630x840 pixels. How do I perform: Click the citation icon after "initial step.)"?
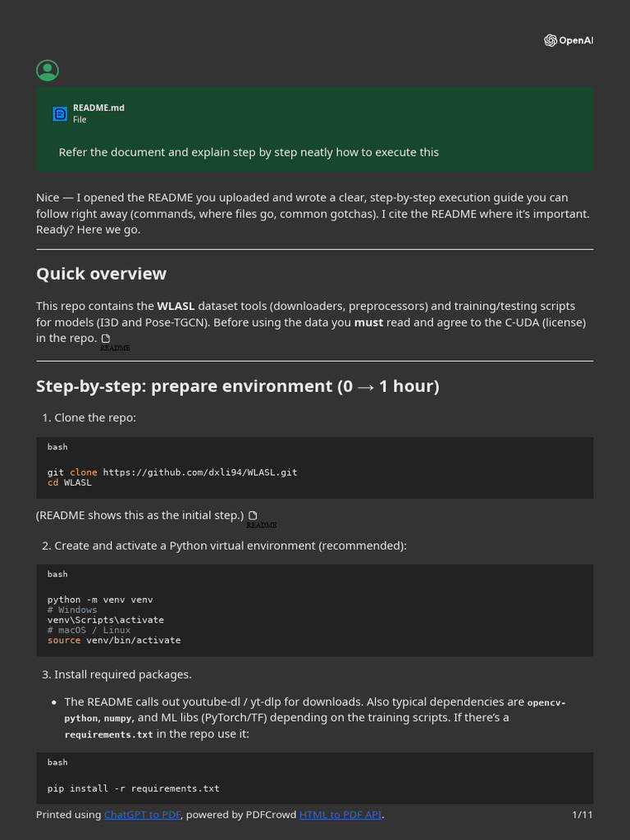tap(253, 515)
